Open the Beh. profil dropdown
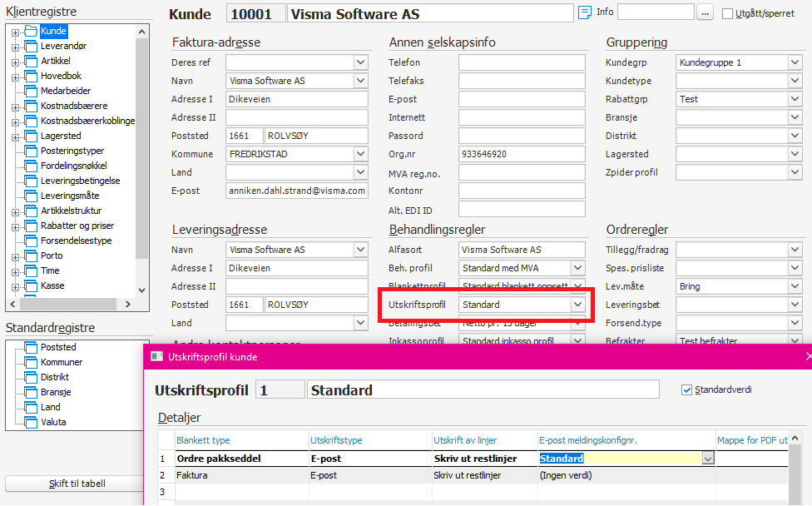Screen dimensions: 812x506 click(578, 268)
